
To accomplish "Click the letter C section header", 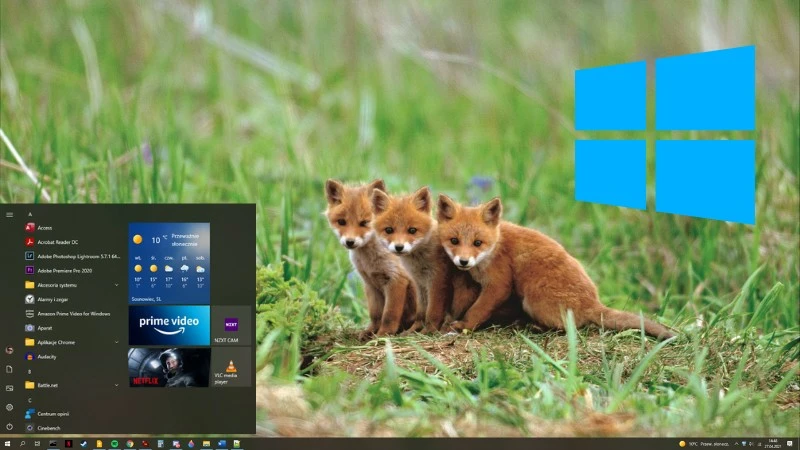I will (x=30, y=400).
